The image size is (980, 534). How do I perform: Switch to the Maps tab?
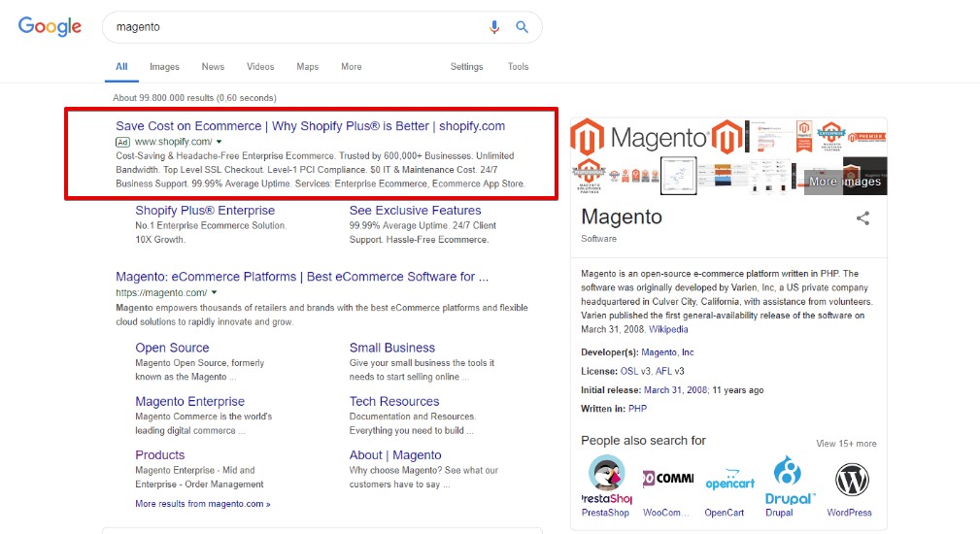(x=308, y=67)
